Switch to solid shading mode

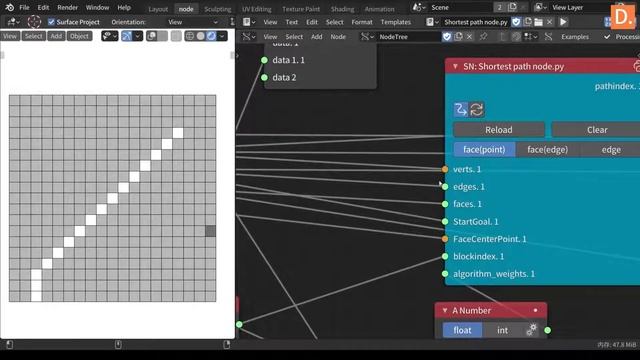(200, 36)
